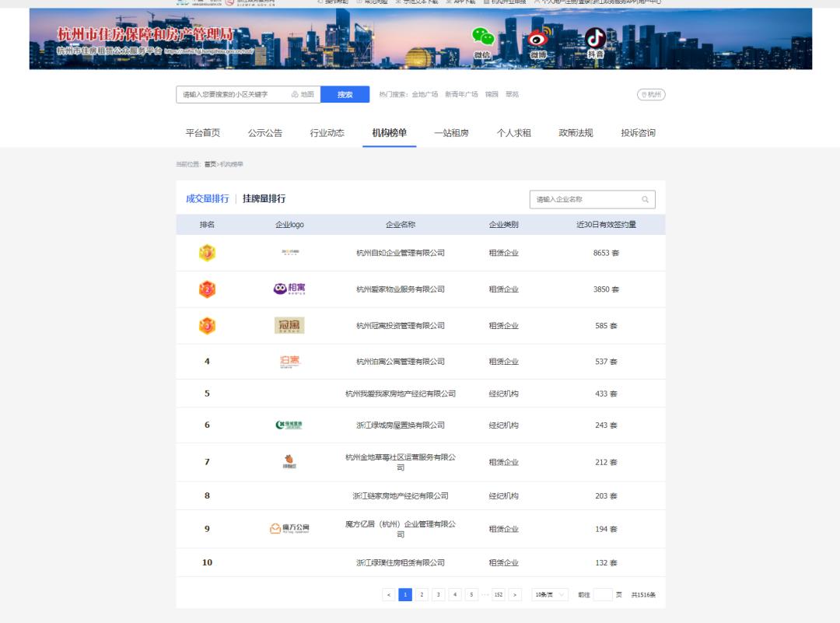Jump to page 152 in pagination
840x623 pixels.
pyautogui.click(x=498, y=595)
